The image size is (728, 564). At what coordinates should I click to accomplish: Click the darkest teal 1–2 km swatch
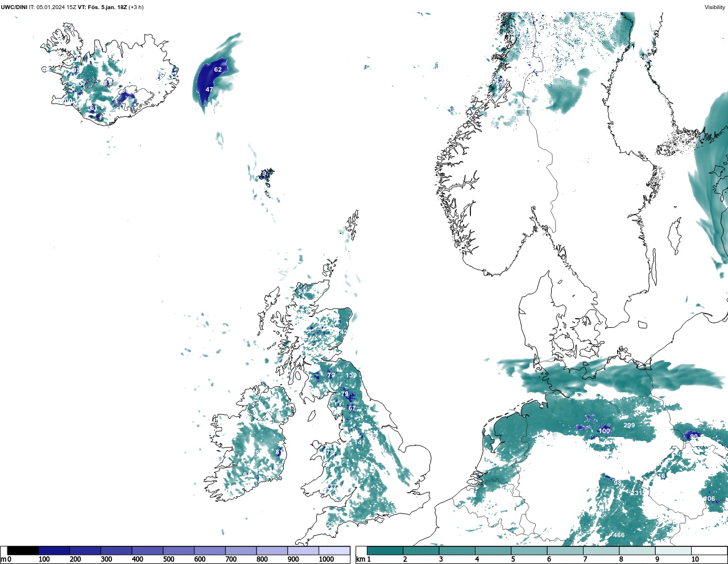click(385, 550)
